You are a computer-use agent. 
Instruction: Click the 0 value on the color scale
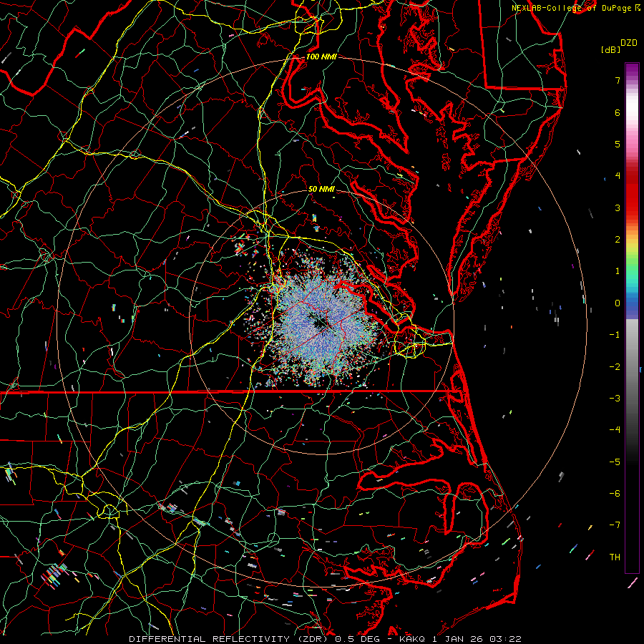(x=618, y=303)
